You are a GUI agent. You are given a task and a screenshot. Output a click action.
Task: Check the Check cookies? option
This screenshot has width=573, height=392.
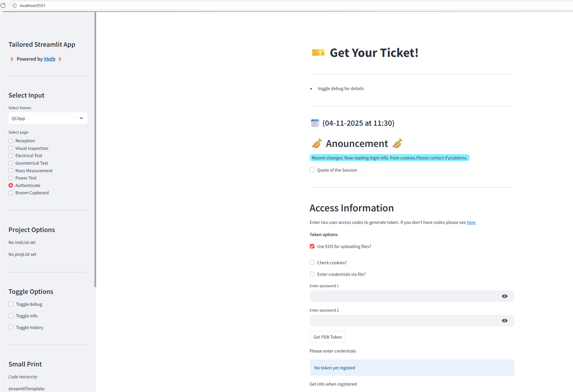[x=312, y=262]
